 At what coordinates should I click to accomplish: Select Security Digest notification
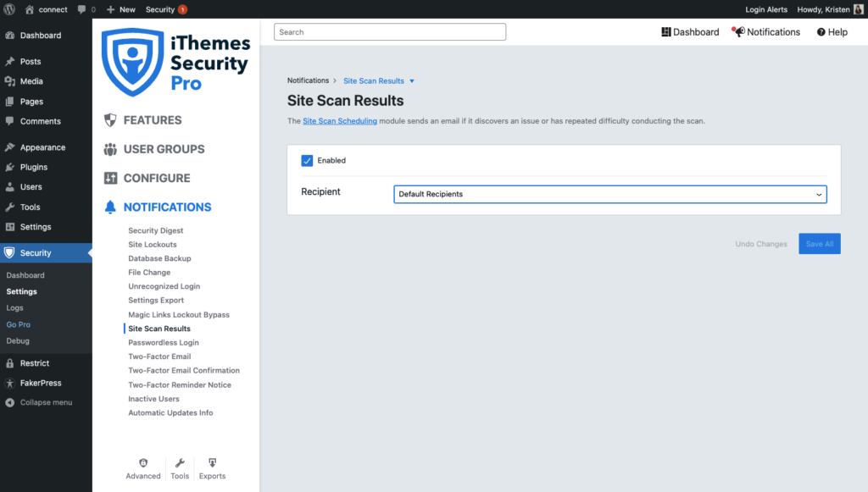pos(156,230)
